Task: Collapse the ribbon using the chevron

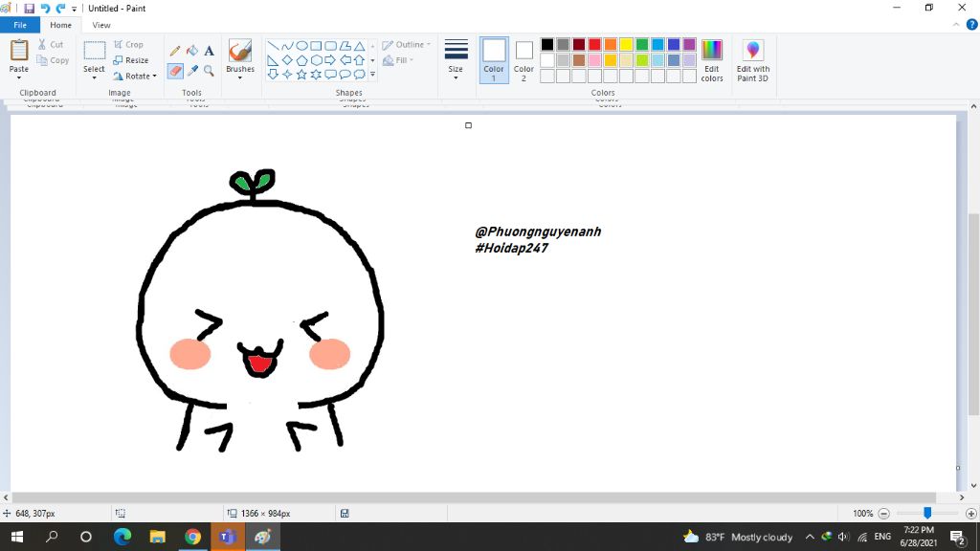Action: click(x=956, y=25)
